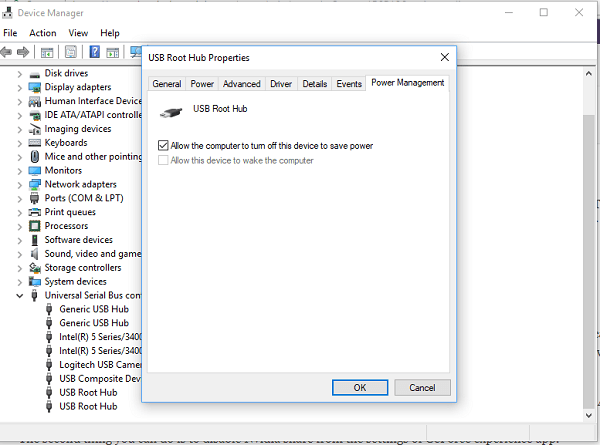Click OK in USB Root Hub Properties
This screenshot has height=445, width=600.
point(360,388)
